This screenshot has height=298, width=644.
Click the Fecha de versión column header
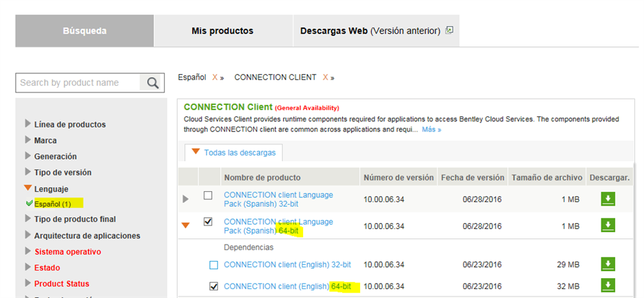pyautogui.click(x=473, y=177)
